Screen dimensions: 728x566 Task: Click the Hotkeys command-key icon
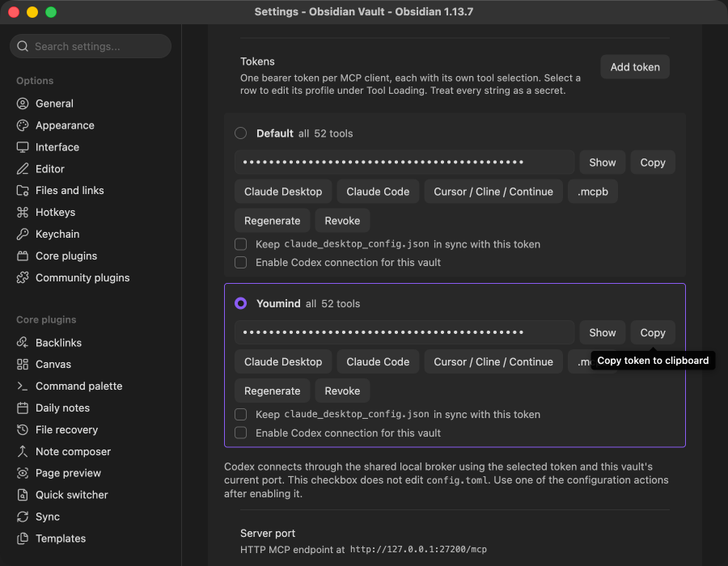pyautogui.click(x=23, y=212)
